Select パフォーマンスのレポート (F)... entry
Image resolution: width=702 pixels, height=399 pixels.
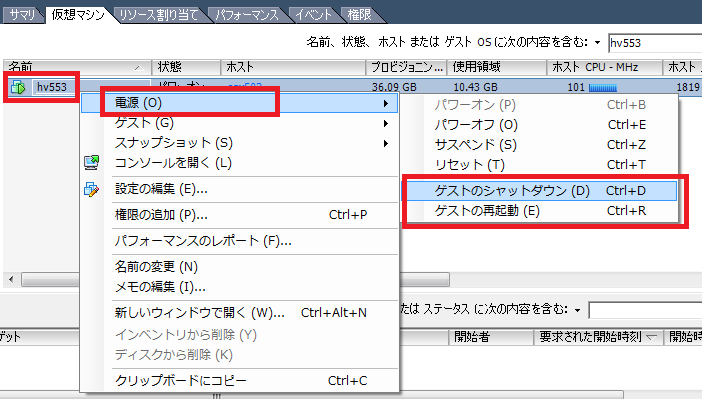point(240,241)
